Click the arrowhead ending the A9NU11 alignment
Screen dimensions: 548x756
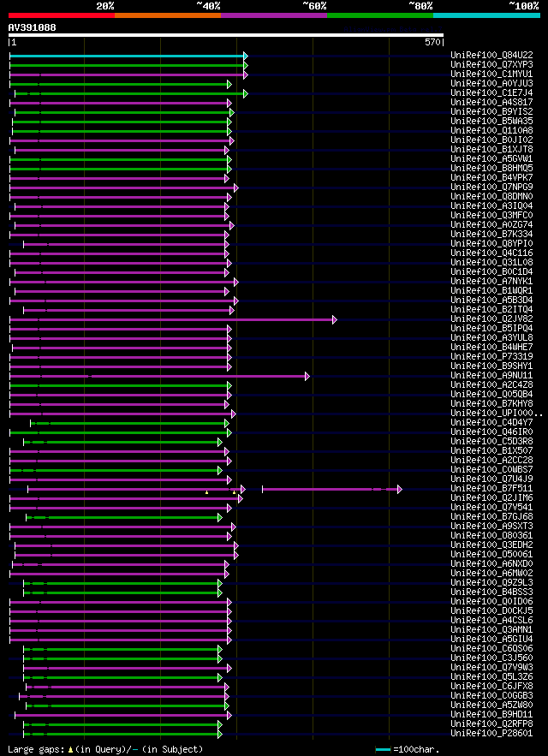(x=307, y=376)
